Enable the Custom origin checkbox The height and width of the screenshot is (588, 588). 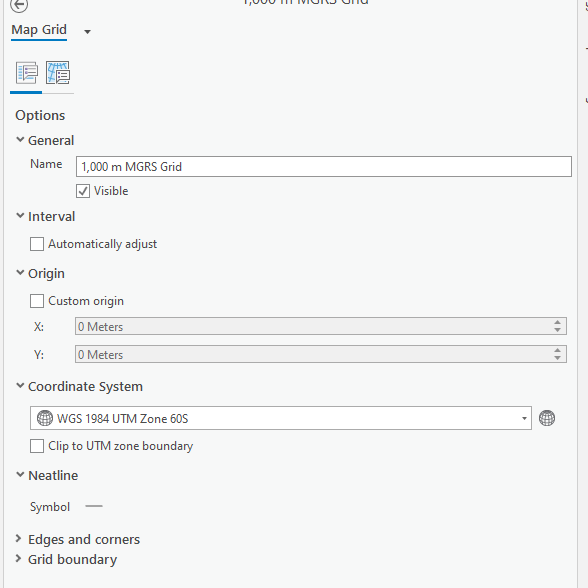pos(37,301)
